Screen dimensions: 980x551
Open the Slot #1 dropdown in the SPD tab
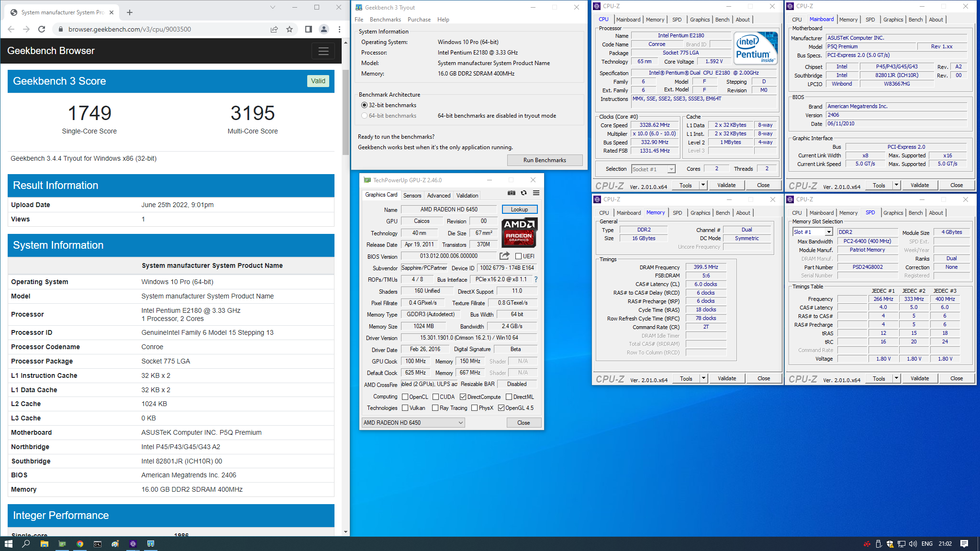pyautogui.click(x=813, y=232)
